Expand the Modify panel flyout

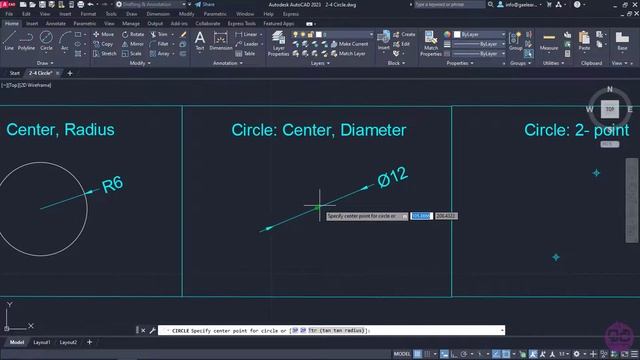click(140, 63)
